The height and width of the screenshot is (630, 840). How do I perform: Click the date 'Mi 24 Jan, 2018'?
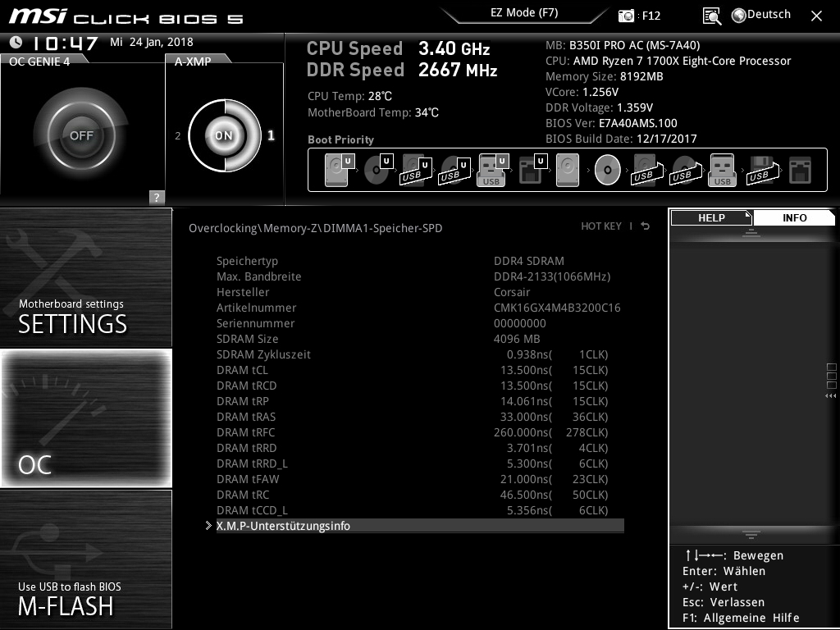pyautogui.click(x=152, y=42)
